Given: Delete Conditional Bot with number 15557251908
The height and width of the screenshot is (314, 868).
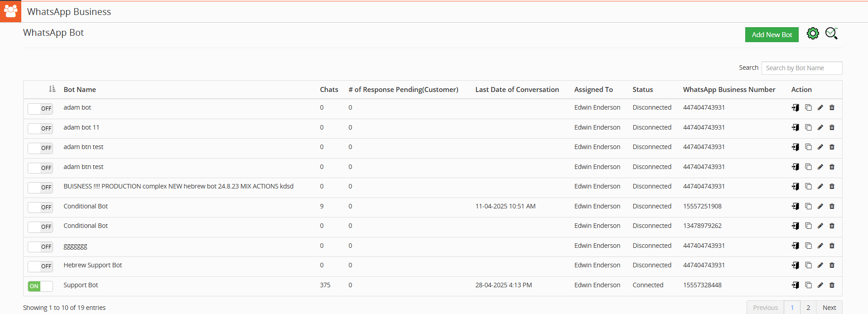Looking at the screenshot, I should click(x=832, y=207).
